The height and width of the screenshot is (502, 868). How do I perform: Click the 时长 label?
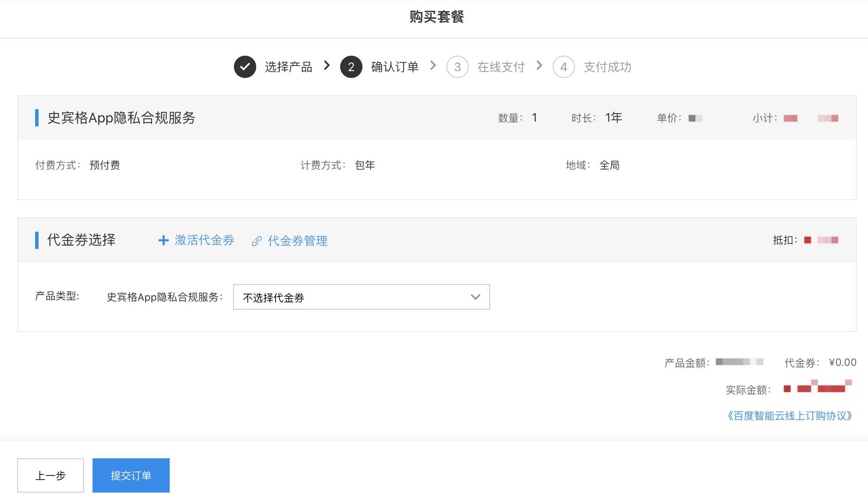[584, 118]
